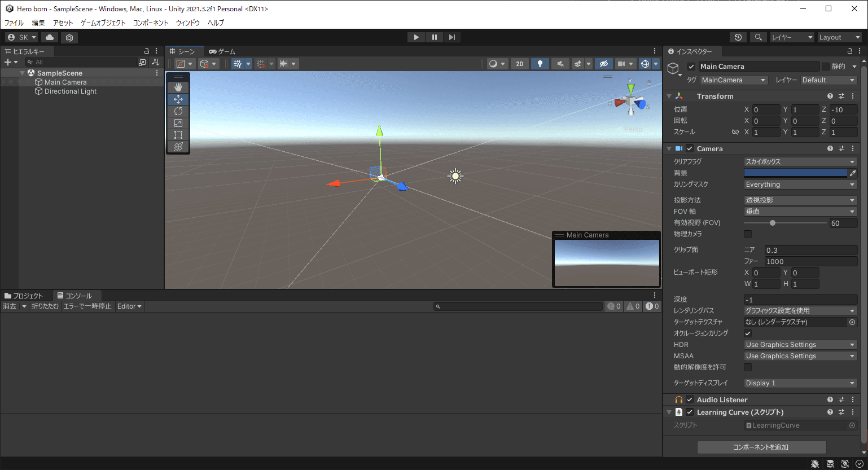This screenshot has height=470, width=868.
Task: Open the ゲームオブジェクト menu
Action: [103, 23]
